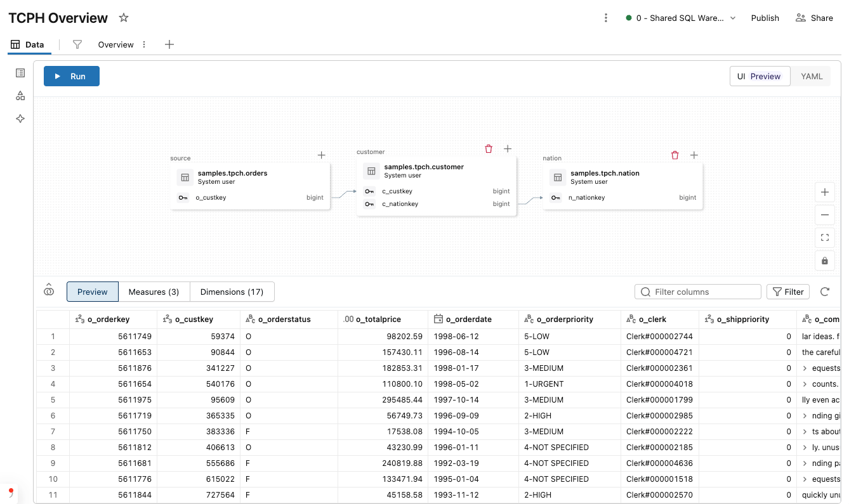Click the trash icon on the nation table node
Viewport: 849px width, 504px height.
tap(675, 155)
